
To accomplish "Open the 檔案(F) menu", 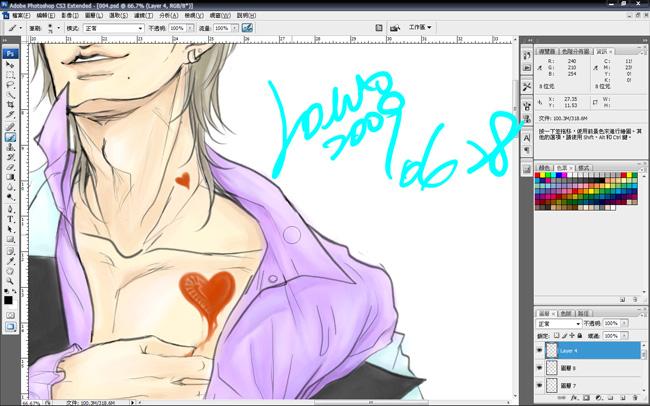I will click(21, 15).
